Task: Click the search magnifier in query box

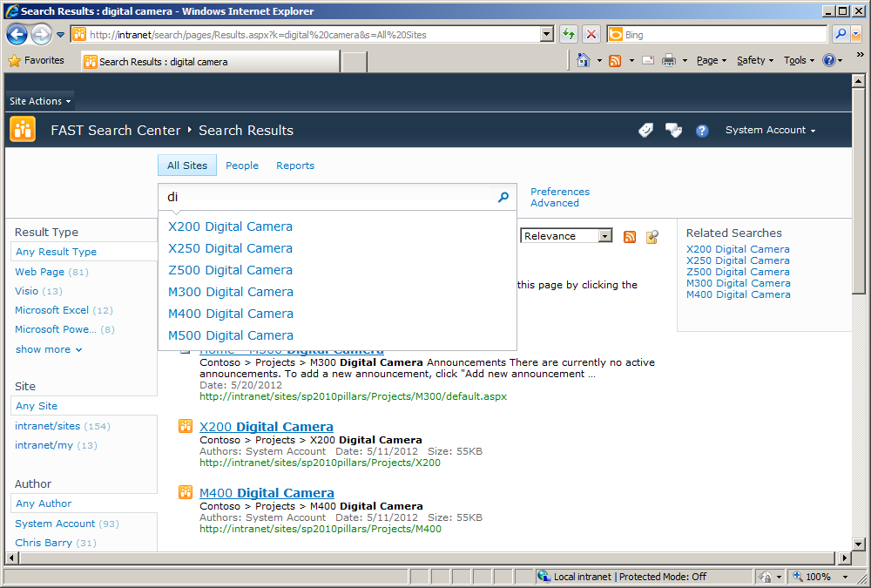Action: pyautogui.click(x=503, y=197)
